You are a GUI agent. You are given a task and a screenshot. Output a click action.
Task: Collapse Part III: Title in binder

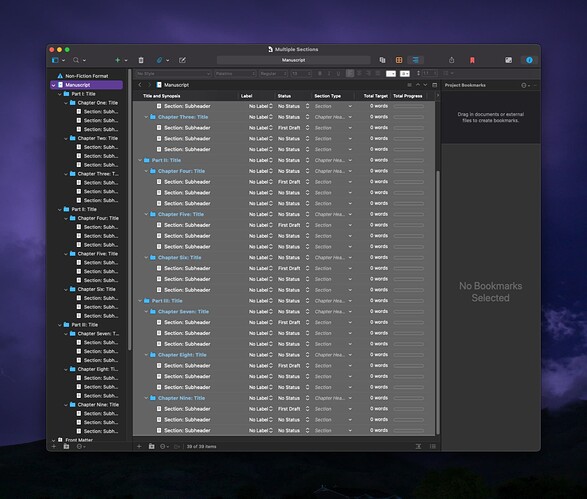[60, 325]
